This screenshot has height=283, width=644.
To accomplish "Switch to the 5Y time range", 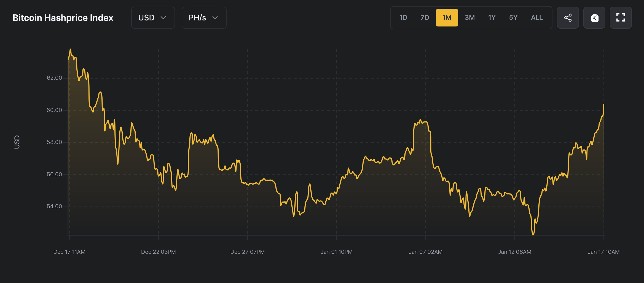I will coord(513,18).
